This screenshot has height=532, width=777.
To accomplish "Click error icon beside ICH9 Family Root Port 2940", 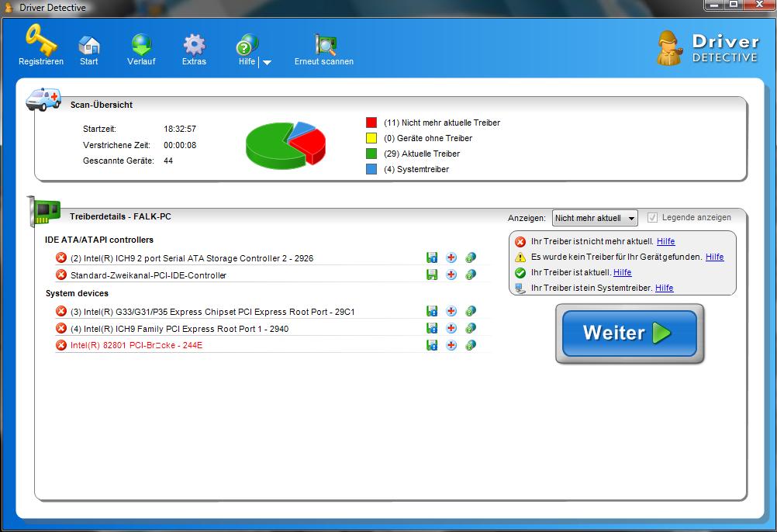I will pos(61,328).
